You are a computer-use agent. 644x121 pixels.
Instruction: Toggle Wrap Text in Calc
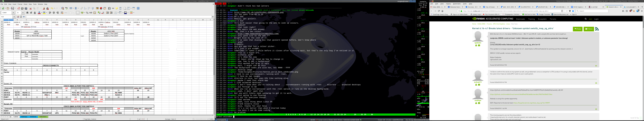pyautogui.click(x=62, y=13)
